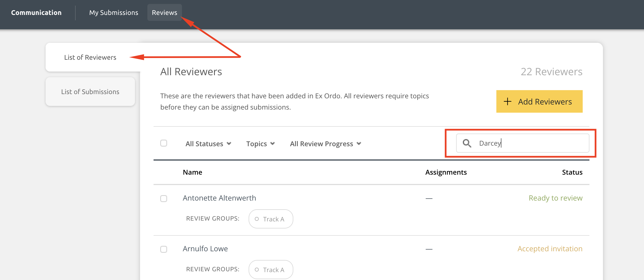Open List of Submissions sidebar item

90,92
